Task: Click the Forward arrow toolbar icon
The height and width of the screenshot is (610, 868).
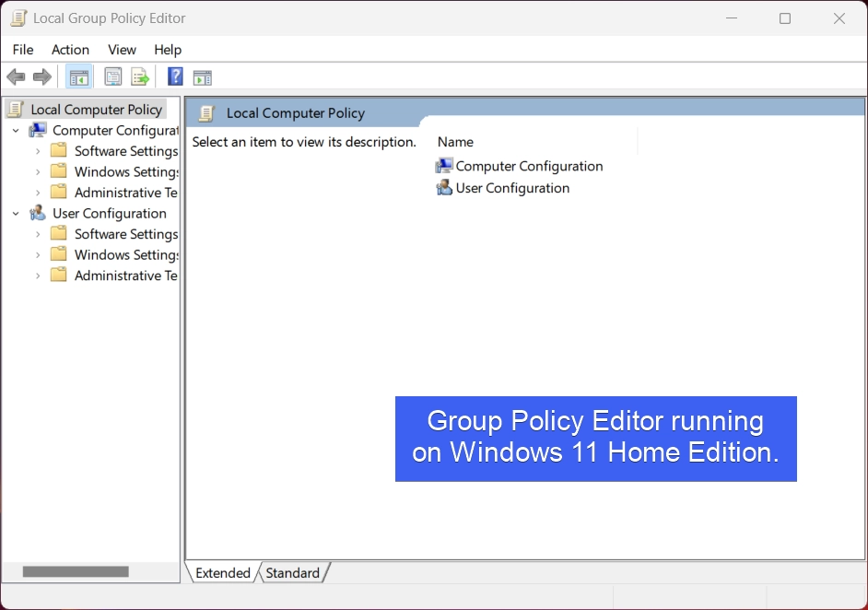Action: click(42, 77)
